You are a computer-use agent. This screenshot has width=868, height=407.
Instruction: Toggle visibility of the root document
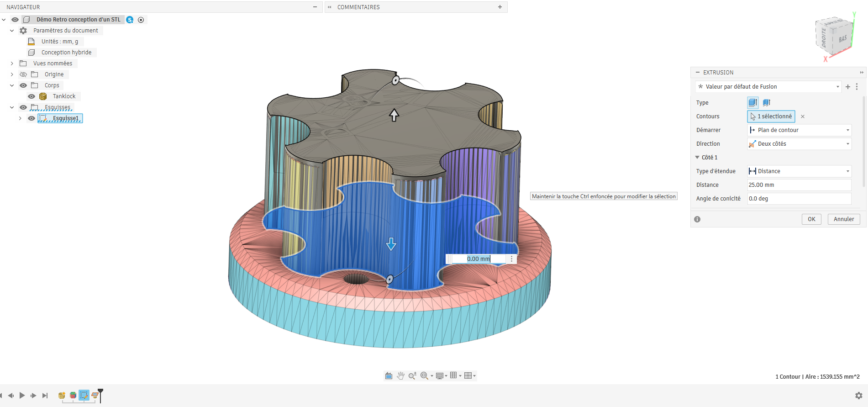(15, 20)
